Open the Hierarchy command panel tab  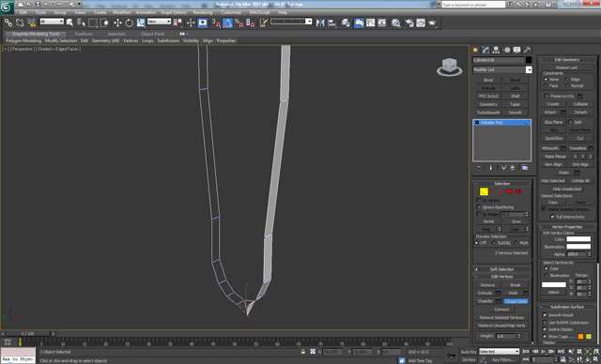(x=497, y=50)
